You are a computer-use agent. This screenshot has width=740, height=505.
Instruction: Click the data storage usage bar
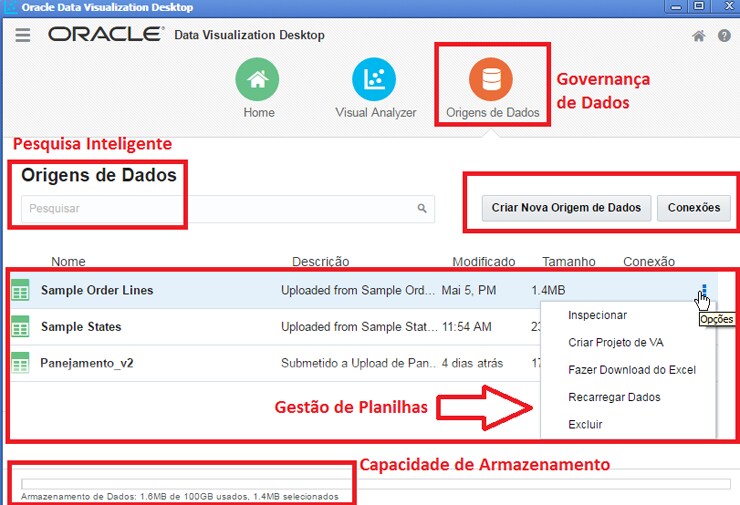(376, 484)
